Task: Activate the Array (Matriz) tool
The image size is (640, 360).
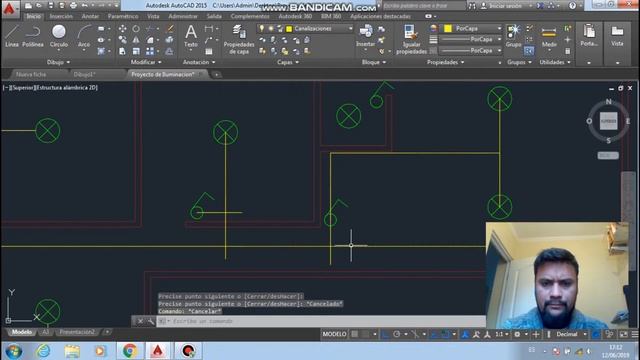Action: pos(150,51)
